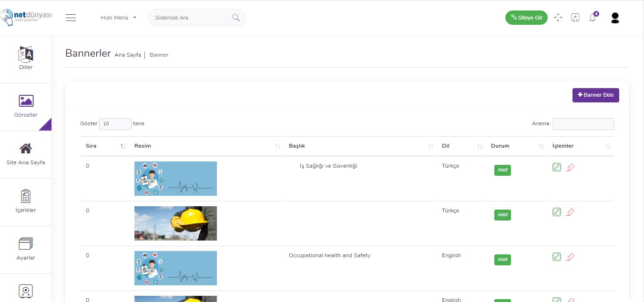Open the İş Sağlığı ve Güvenliği banner thumbnail

(x=175, y=179)
